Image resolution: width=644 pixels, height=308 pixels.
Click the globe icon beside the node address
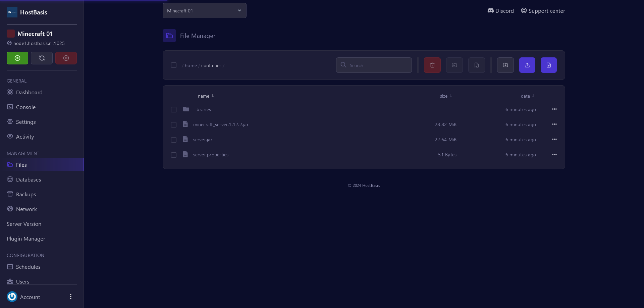coord(9,43)
